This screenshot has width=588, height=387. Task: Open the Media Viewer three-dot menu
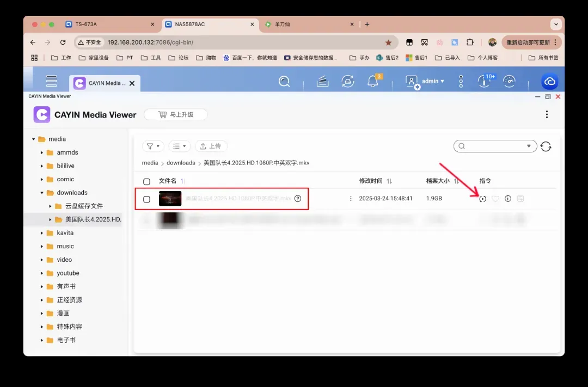pos(547,114)
